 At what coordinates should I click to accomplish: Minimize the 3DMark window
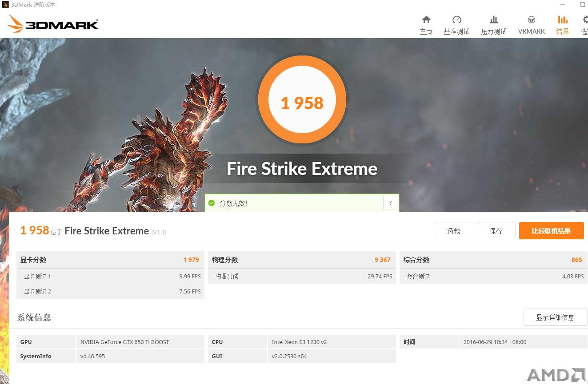563,4
